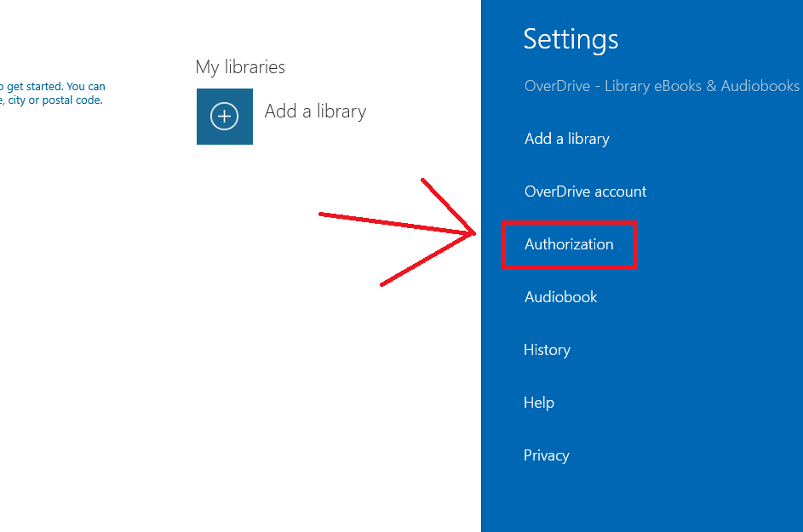This screenshot has width=803, height=532.
Task: Open the Privacy settings entry
Action: coord(547,455)
